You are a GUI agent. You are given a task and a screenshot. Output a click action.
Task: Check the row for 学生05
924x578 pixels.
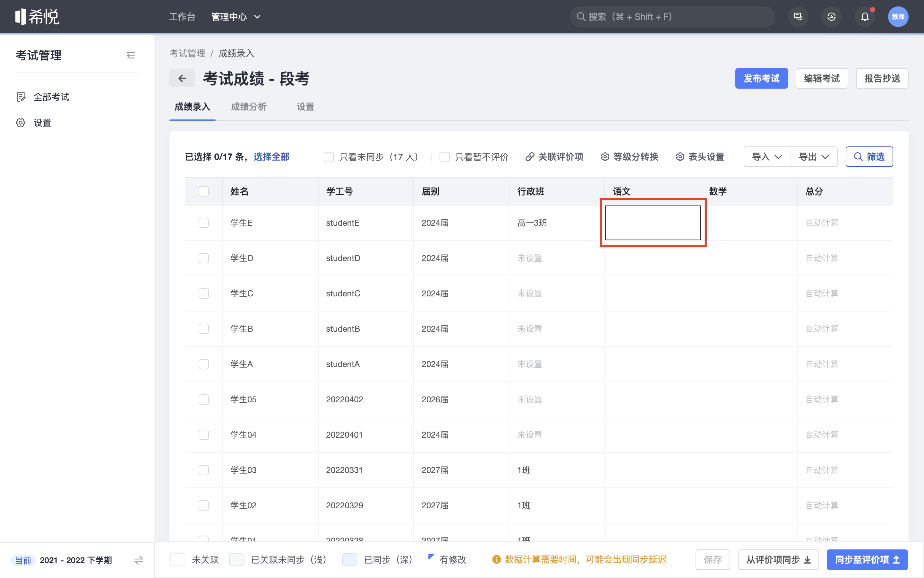[x=204, y=399]
